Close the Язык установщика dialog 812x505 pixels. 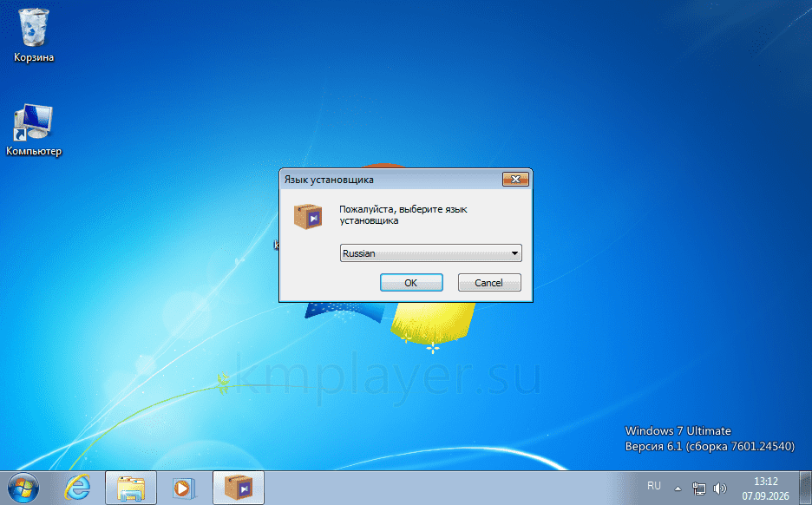coord(515,180)
